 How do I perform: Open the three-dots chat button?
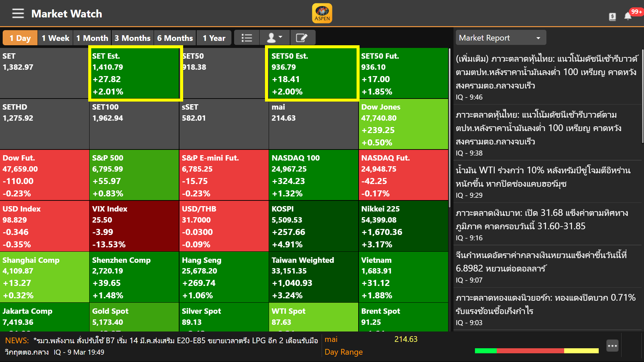coord(612,346)
